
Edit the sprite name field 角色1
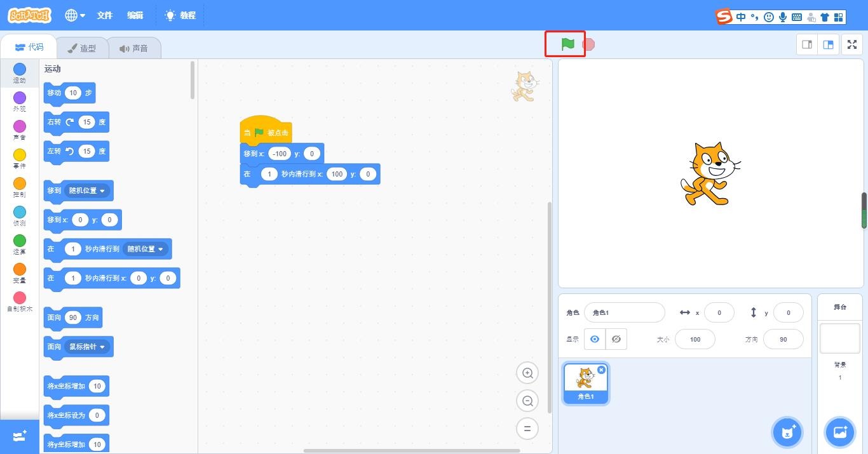624,312
